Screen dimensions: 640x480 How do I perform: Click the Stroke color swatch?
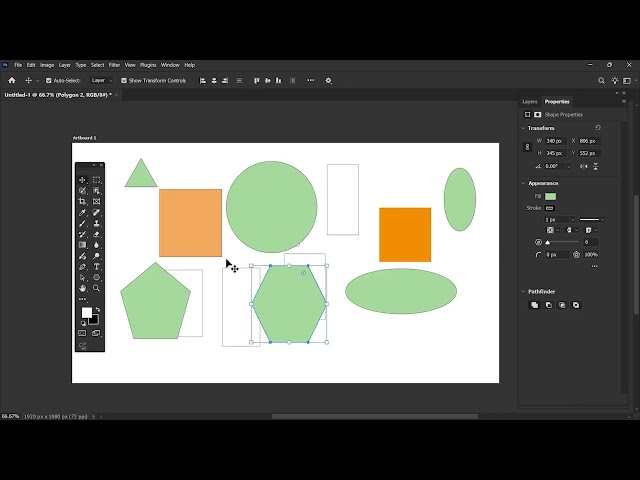(x=549, y=208)
